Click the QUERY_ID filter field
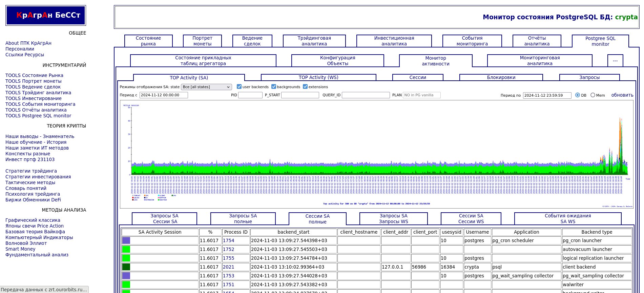This screenshot has width=644, height=293. (x=366, y=95)
